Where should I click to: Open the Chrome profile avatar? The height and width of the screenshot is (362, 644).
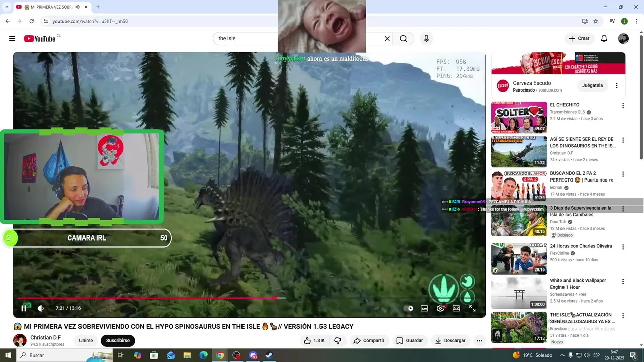[624, 21]
